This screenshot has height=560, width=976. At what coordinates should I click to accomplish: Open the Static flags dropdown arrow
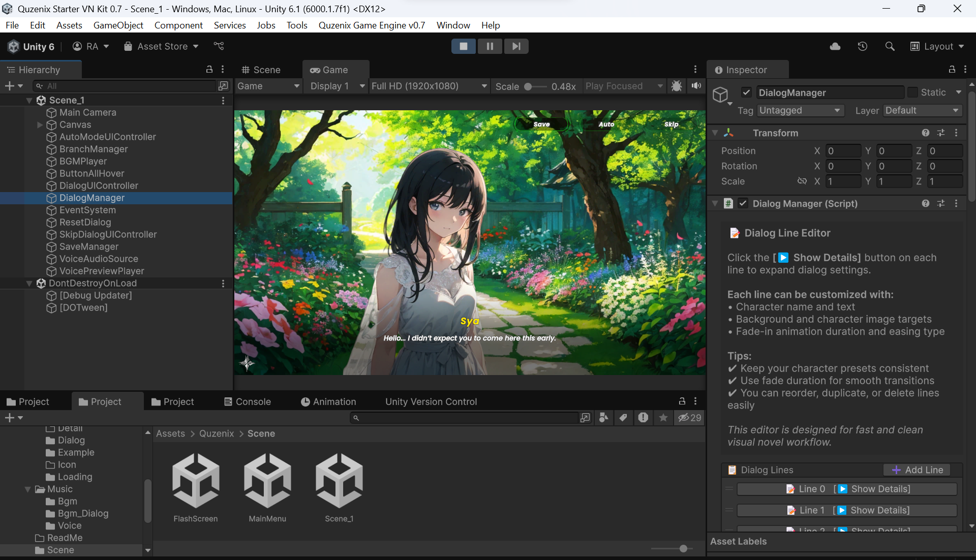pos(959,92)
